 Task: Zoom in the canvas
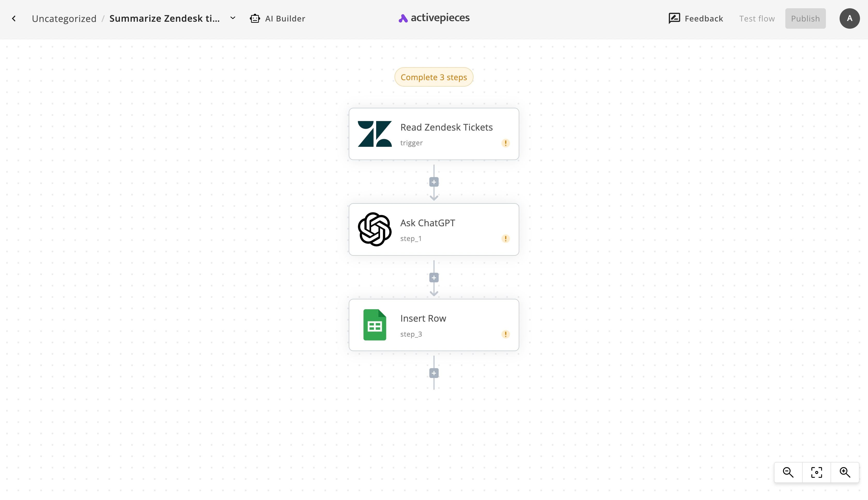point(845,473)
